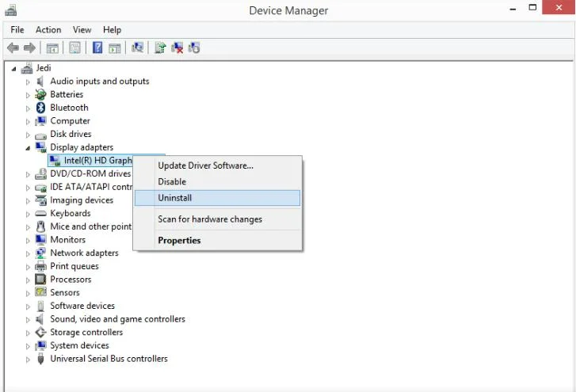Click the Forward arrow toolbar icon

tap(29, 48)
